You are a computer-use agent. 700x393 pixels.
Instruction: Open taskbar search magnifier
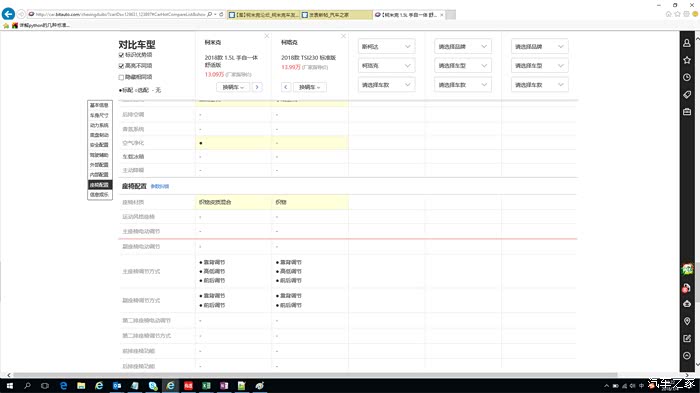coord(27,385)
